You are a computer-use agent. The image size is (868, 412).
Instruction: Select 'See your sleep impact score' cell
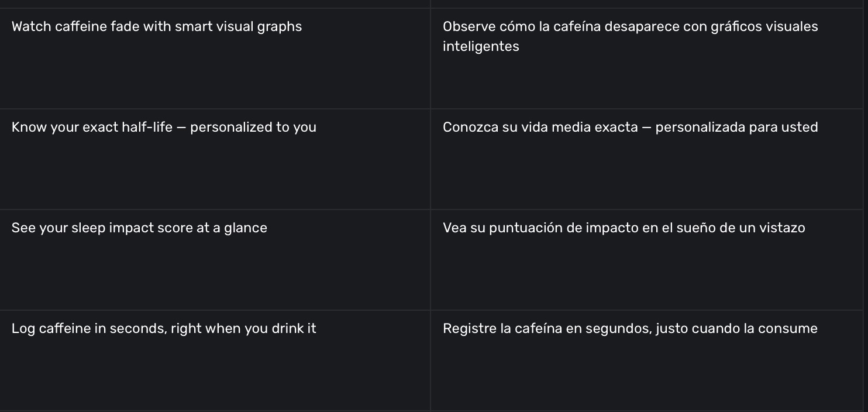(x=139, y=228)
